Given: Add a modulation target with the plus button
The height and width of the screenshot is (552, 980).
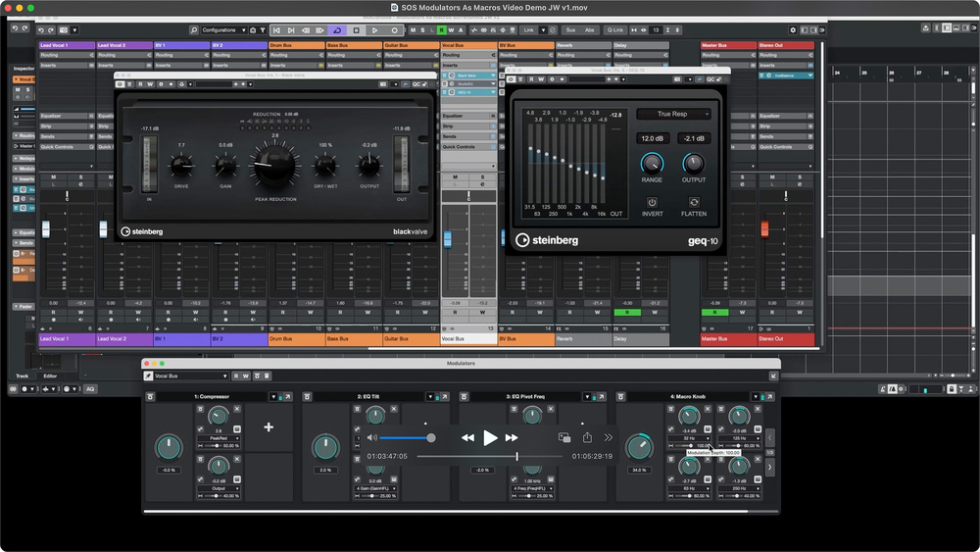Looking at the screenshot, I should point(269,427).
